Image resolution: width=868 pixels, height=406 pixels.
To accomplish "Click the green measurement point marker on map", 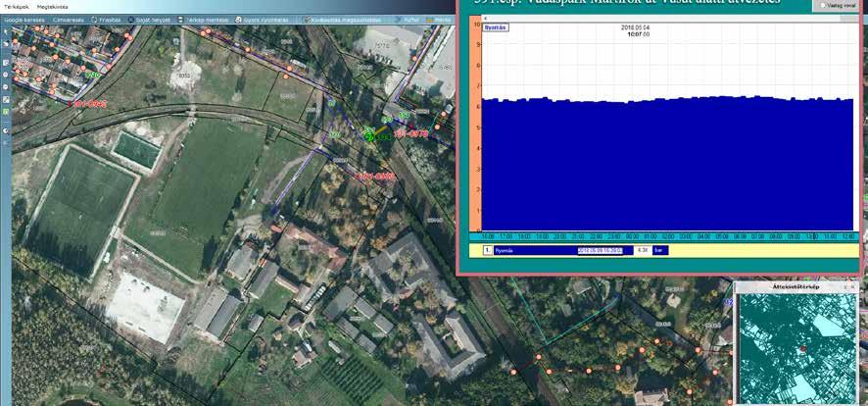I will (x=370, y=135).
